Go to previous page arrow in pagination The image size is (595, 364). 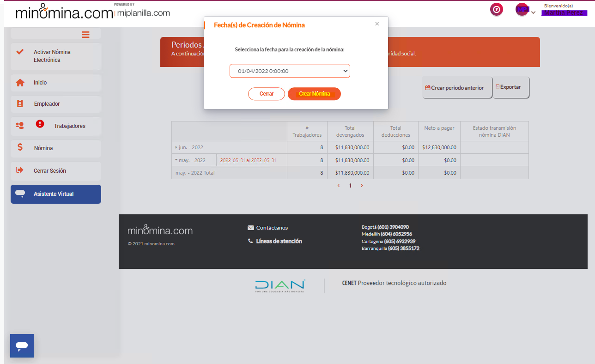point(339,186)
